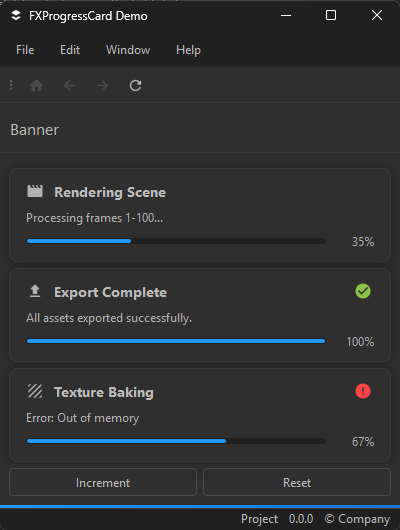The width and height of the screenshot is (400, 530).
Task: Click the 'Processing frames 1-100...' text
Action: (x=94, y=218)
